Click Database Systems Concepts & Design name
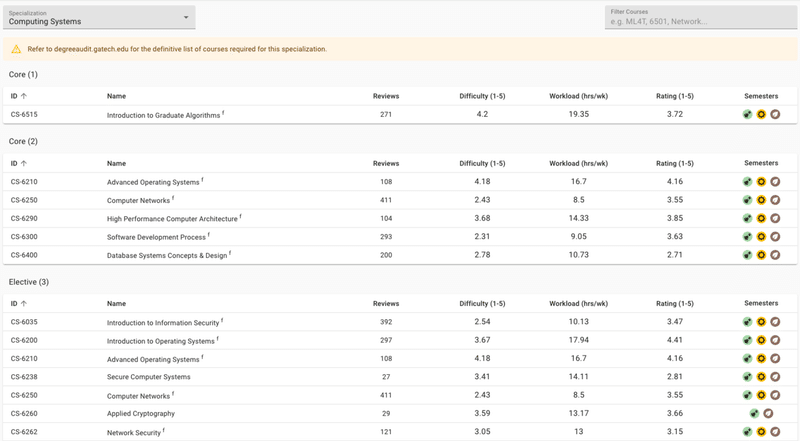Image resolution: width=800 pixels, height=441 pixels. tap(167, 256)
